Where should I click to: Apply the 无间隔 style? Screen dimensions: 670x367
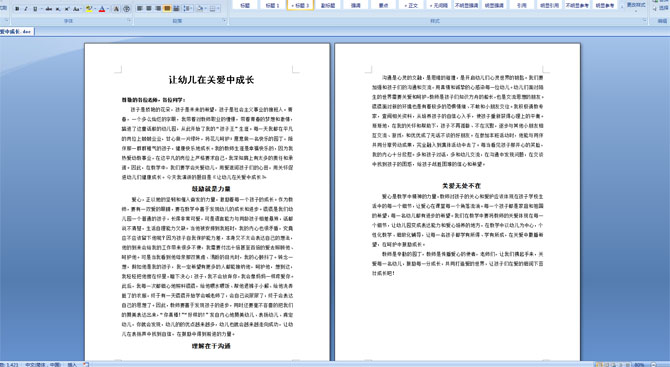pos(439,5)
